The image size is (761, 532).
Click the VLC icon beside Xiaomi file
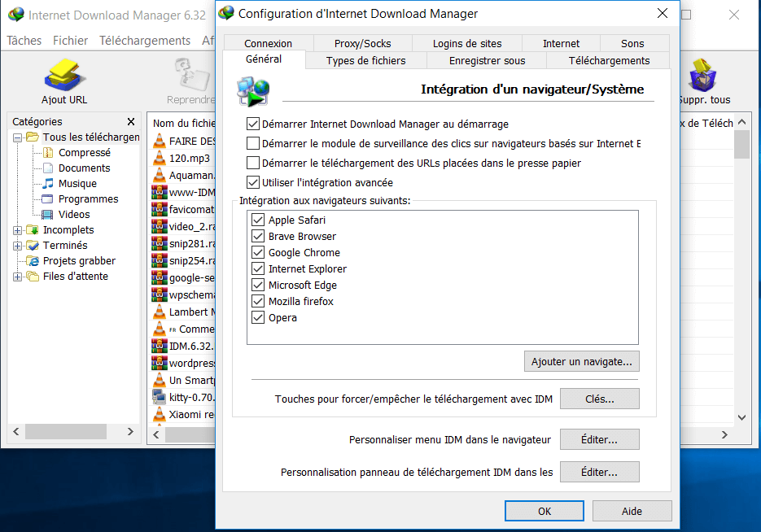(160, 414)
